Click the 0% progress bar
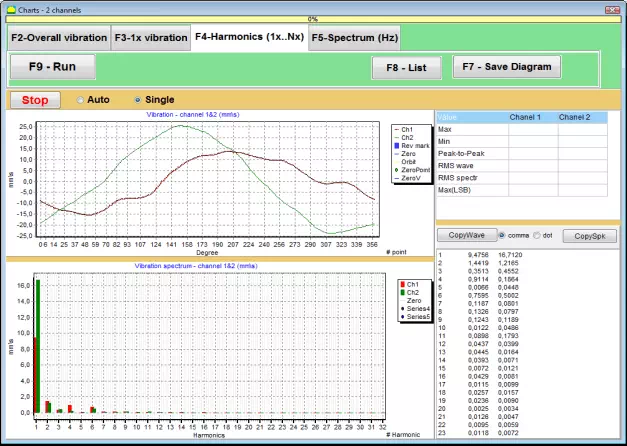Viewport: 627px width, 446px height. [313, 19]
